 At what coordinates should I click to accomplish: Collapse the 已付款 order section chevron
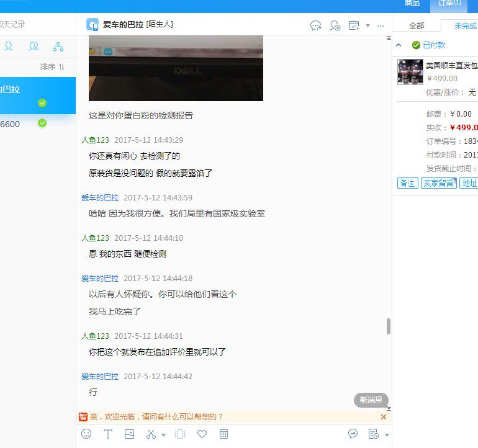click(x=399, y=45)
